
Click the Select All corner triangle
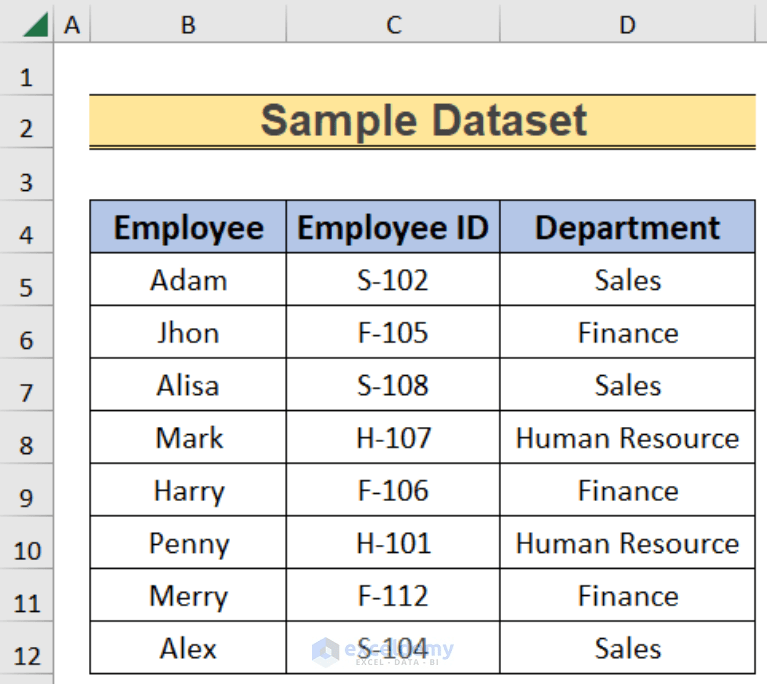tap(35, 24)
